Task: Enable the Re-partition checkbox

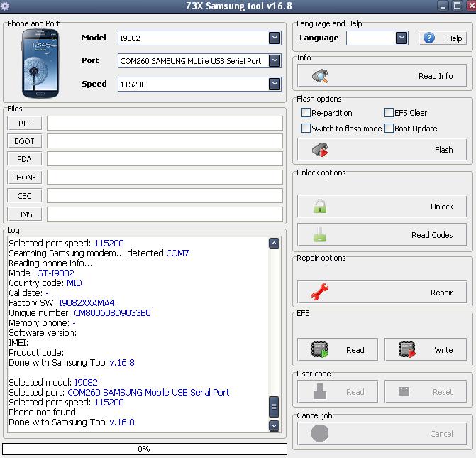Action: click(x=306, y=113)
